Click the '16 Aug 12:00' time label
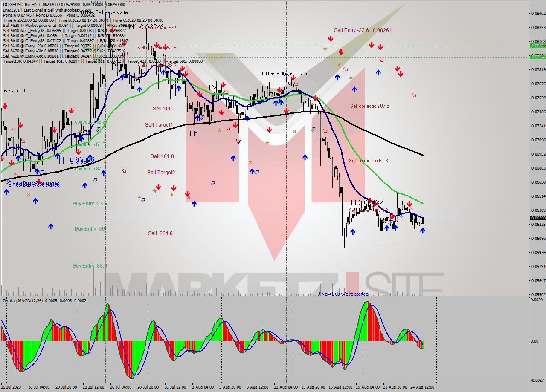The image size is (546, 392). tap(340, 387)
